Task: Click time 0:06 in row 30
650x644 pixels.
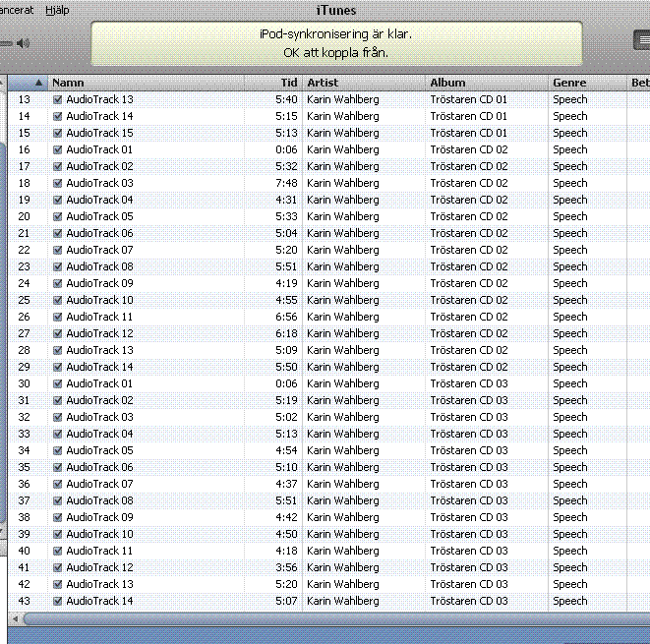Action: [x=286, y=383]
